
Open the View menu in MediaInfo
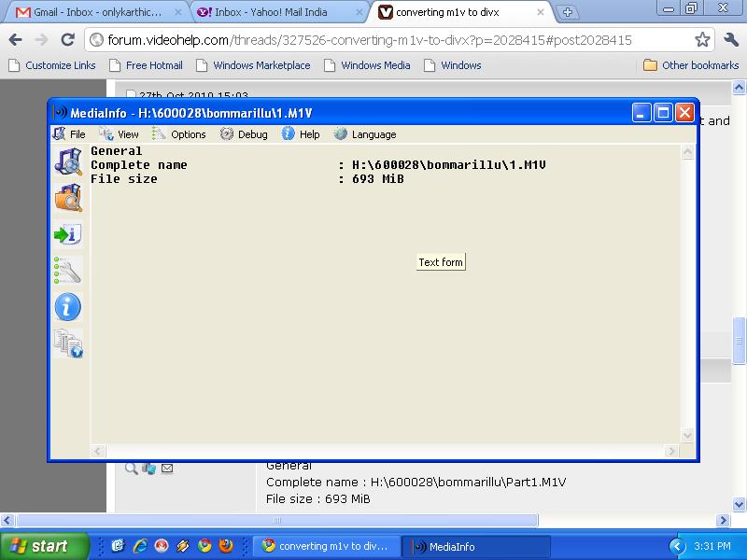point(120,134)
